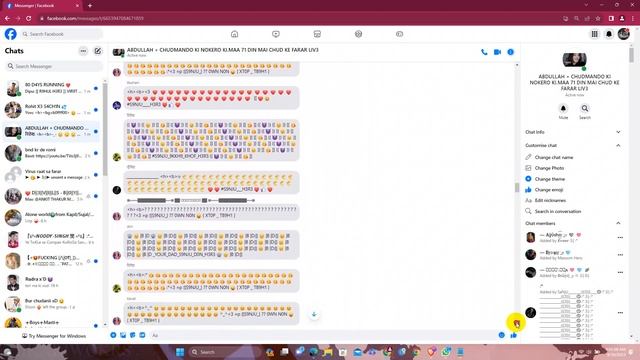This screenshot has height=360, width=640.
Task: Click the Search Facebook field
Action: (x=61, y=34)
